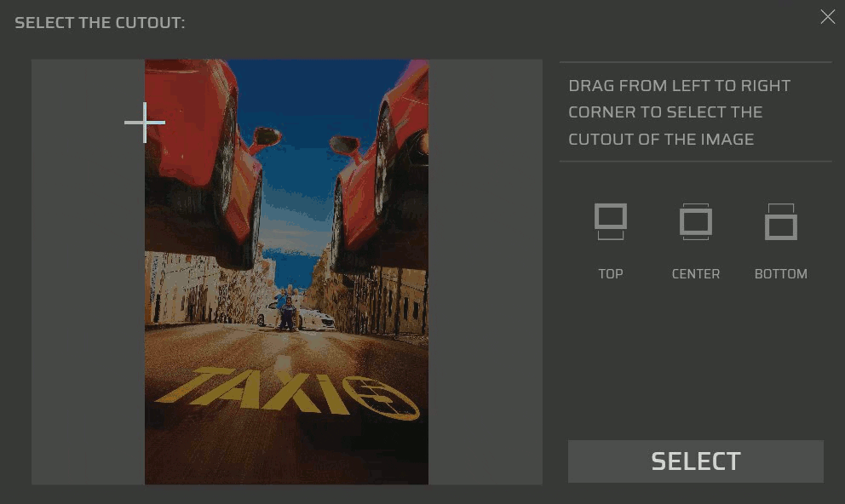Choose the CENTER cutout alignment icon
Viewport: 845px width, 504px height.
click(696, 221)
